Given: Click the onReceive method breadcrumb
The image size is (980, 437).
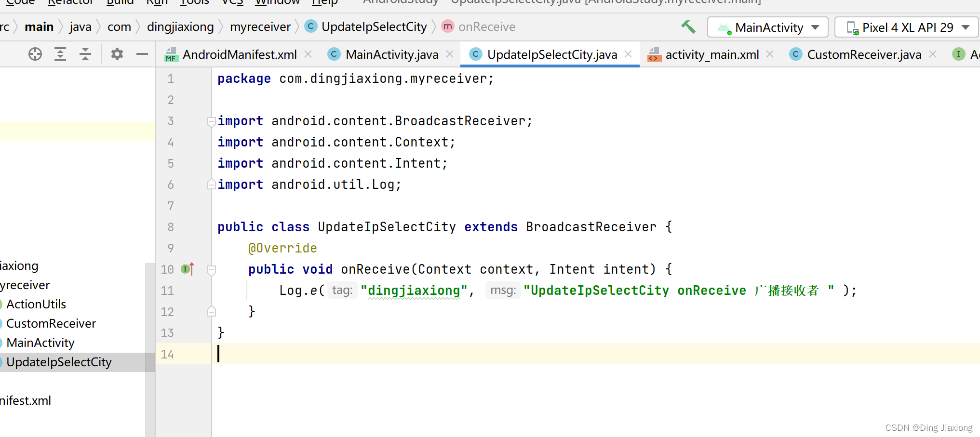Looking at the screenshot, I should pos(479,26).
